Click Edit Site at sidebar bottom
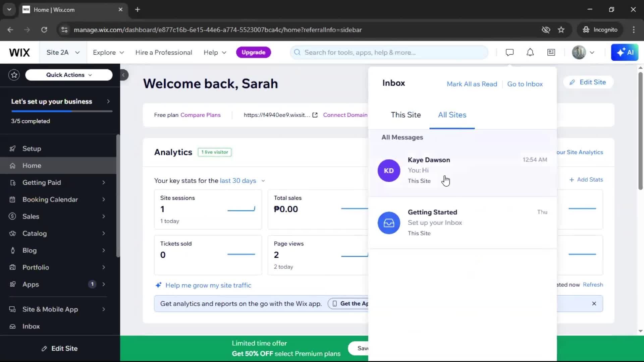The width and height of the screenshot is (644, 362). 60,349
